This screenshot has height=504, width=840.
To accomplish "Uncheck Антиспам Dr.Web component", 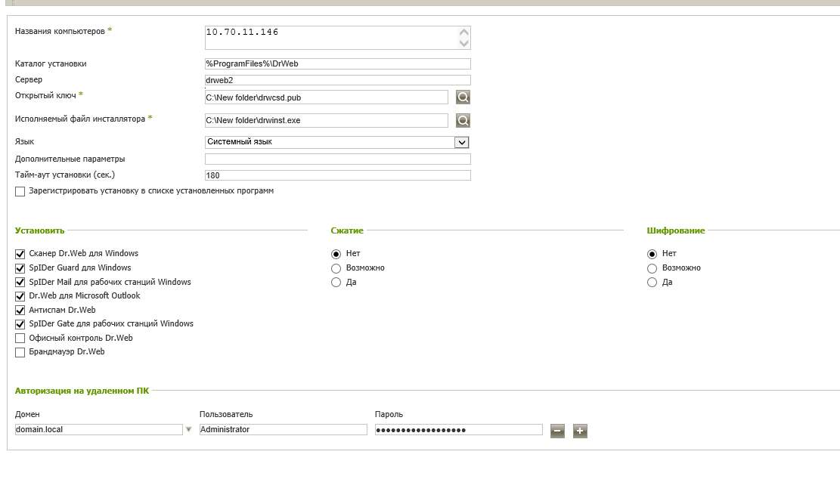I will (x=20, y=310).
